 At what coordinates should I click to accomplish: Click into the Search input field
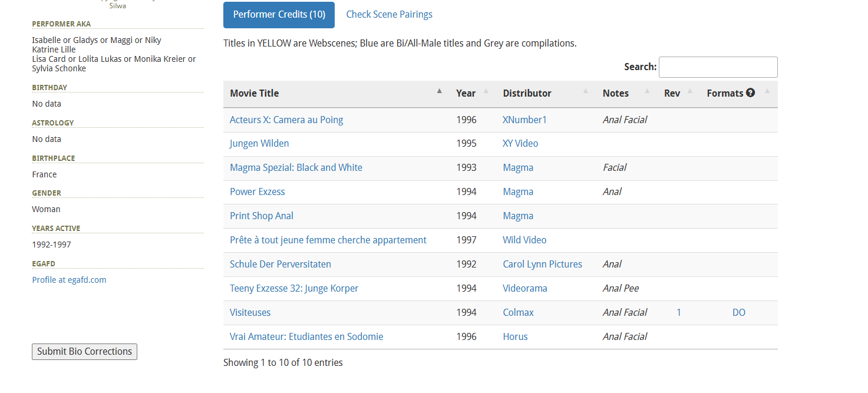pyautogui.click(x=718, y=67)
